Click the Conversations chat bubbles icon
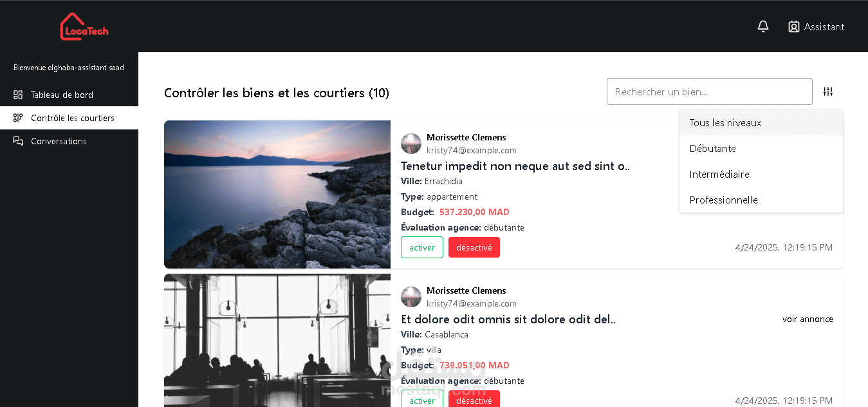The image size is (868, 407). 18,141
